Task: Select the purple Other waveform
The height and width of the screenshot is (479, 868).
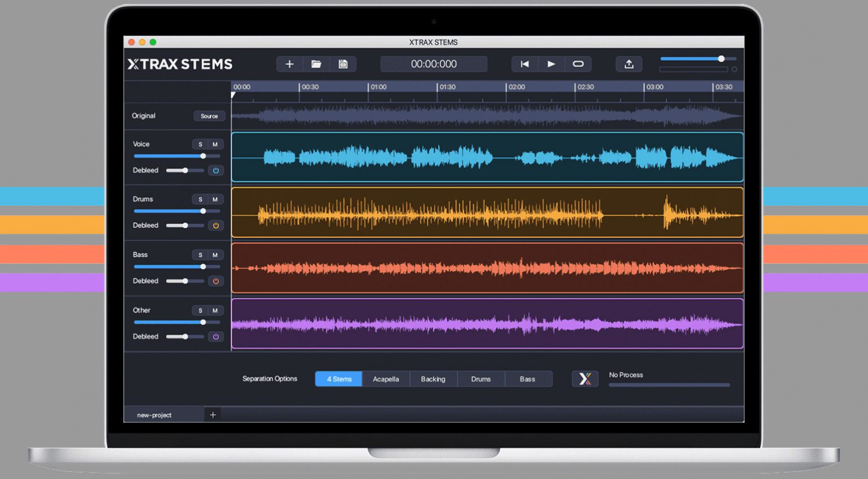Action: pyautogui.click(x=487, y=324)
